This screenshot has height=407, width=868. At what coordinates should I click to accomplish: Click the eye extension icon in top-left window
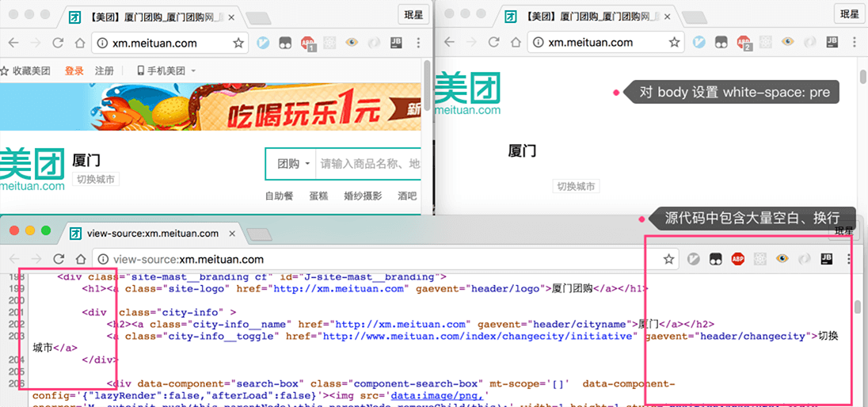(352, 43)
